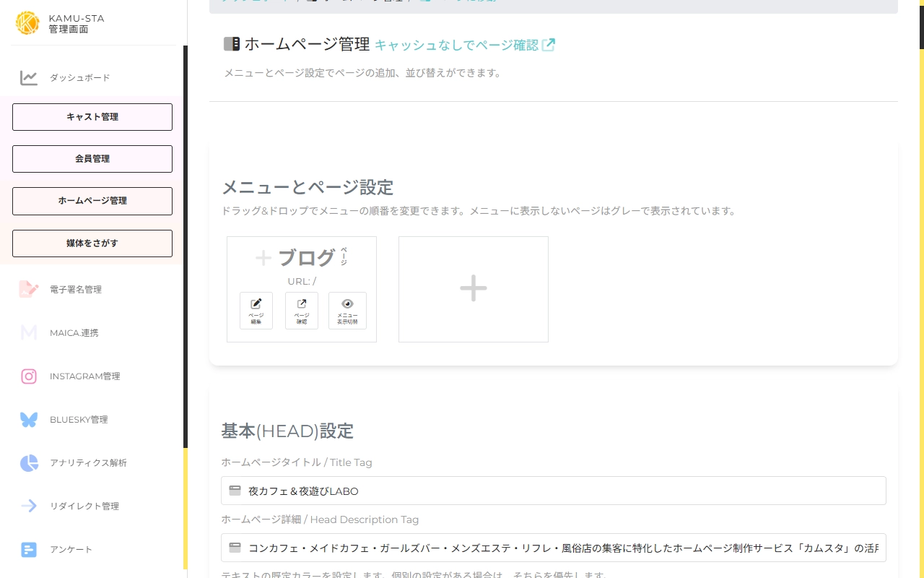The image size is (924, 578).
Task: Open キャスト管理 from the sidebar
Action: pos(92,117)
